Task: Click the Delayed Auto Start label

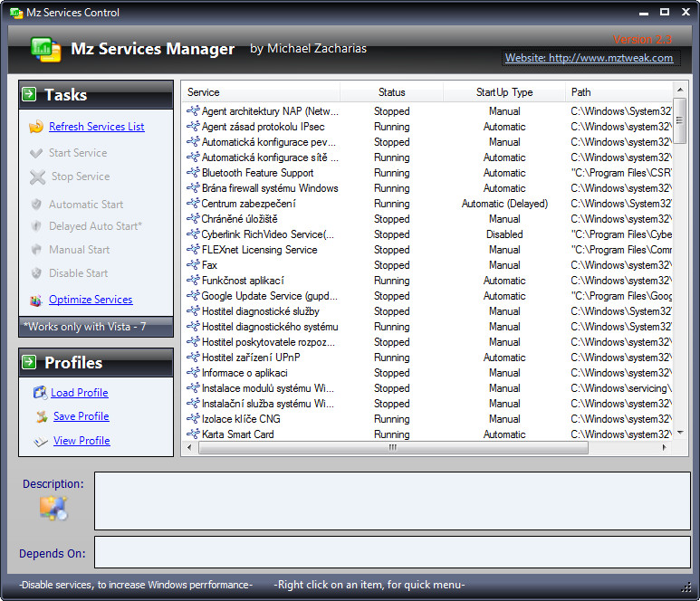Action: point(95,226)
